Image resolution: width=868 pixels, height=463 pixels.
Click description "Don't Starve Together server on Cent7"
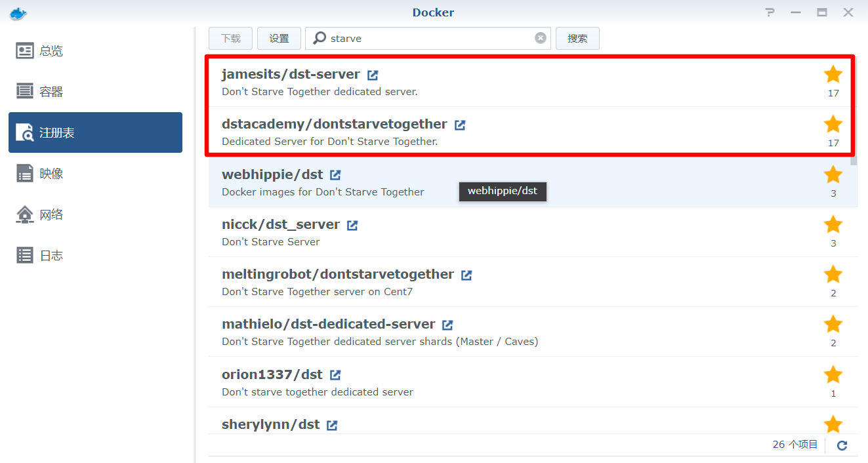point(318,292)
